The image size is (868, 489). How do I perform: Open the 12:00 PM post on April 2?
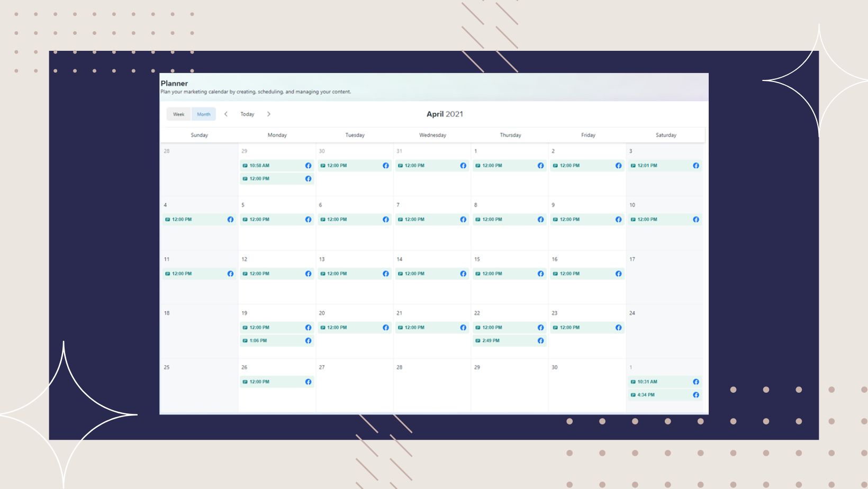pos(587,166)
